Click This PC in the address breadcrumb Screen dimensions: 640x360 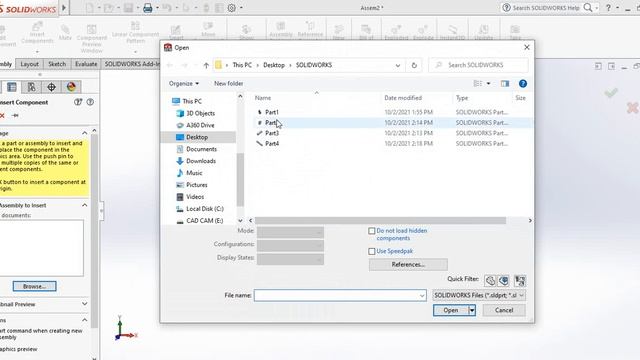pyautogui.click(x=242, y=65)
